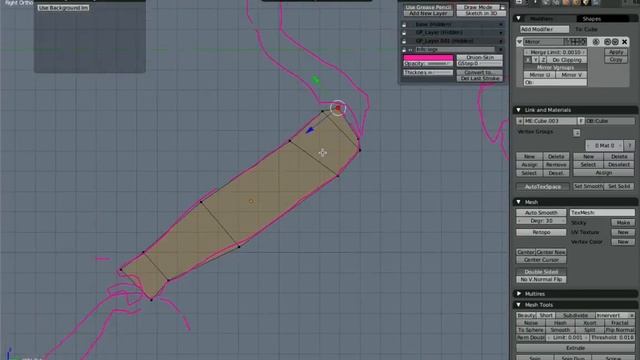
Task: Toggle Sketch in 3D option
Action: [x=481, y=13]
